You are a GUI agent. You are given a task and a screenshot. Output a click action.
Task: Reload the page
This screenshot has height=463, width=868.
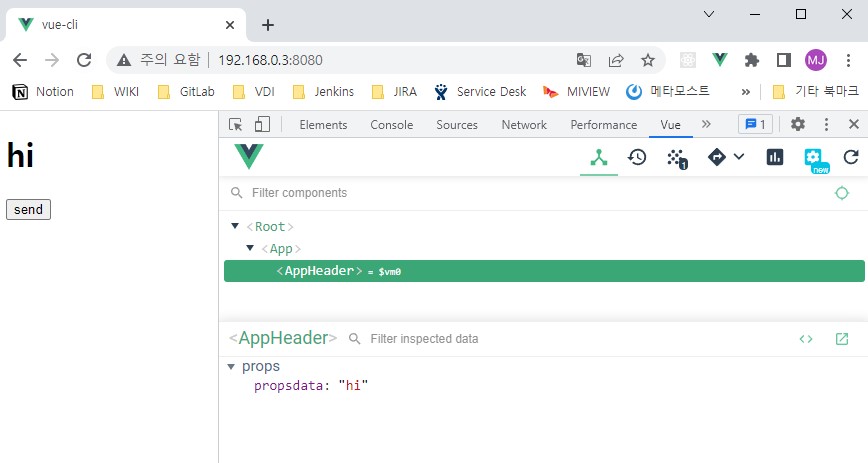pos(84,60)
